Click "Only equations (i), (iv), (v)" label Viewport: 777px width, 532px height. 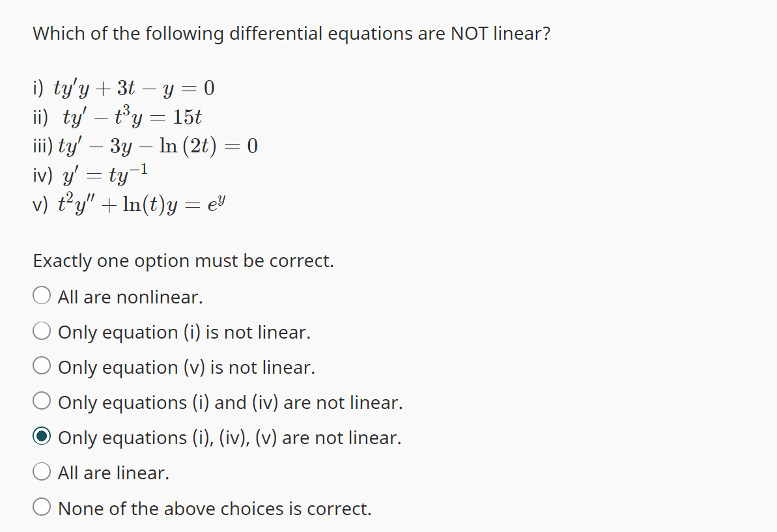point(229,437)
